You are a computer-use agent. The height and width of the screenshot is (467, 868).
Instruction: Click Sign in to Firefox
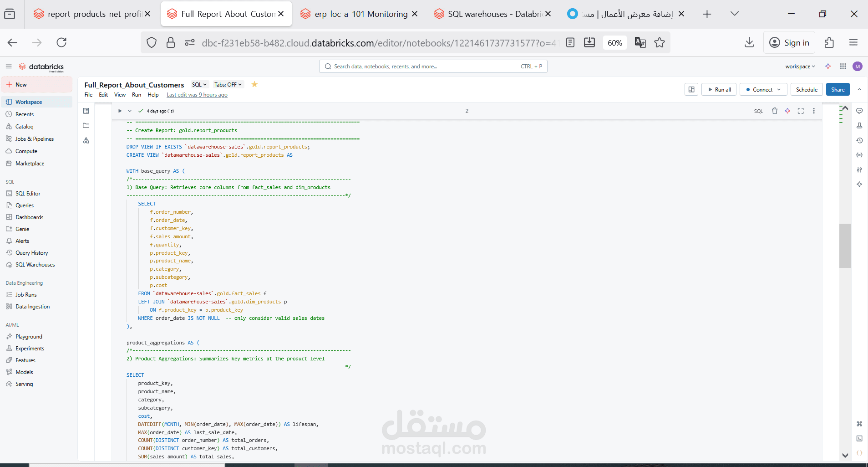(x=789, y=42)
